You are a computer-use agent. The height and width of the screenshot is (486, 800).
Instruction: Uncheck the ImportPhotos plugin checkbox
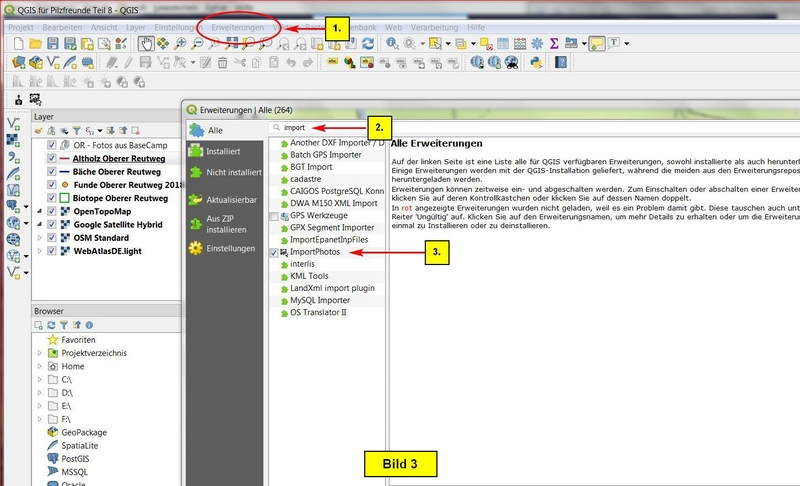point(274,254)
